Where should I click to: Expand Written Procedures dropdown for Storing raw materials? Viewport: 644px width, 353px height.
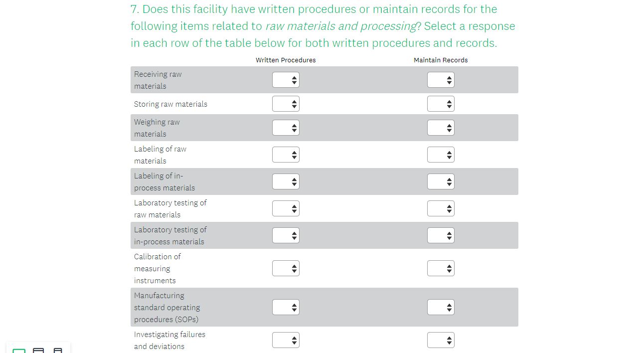pos(286,104)
